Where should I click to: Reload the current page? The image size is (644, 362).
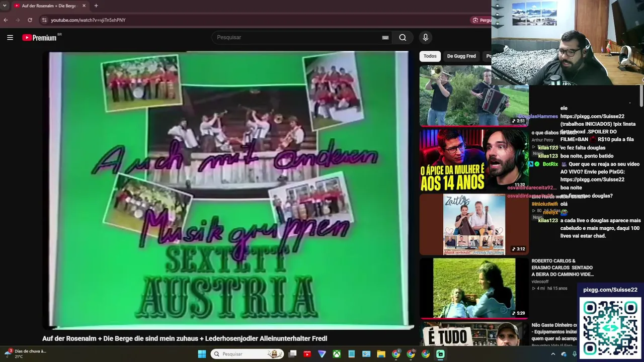click(x=30, y=20)
